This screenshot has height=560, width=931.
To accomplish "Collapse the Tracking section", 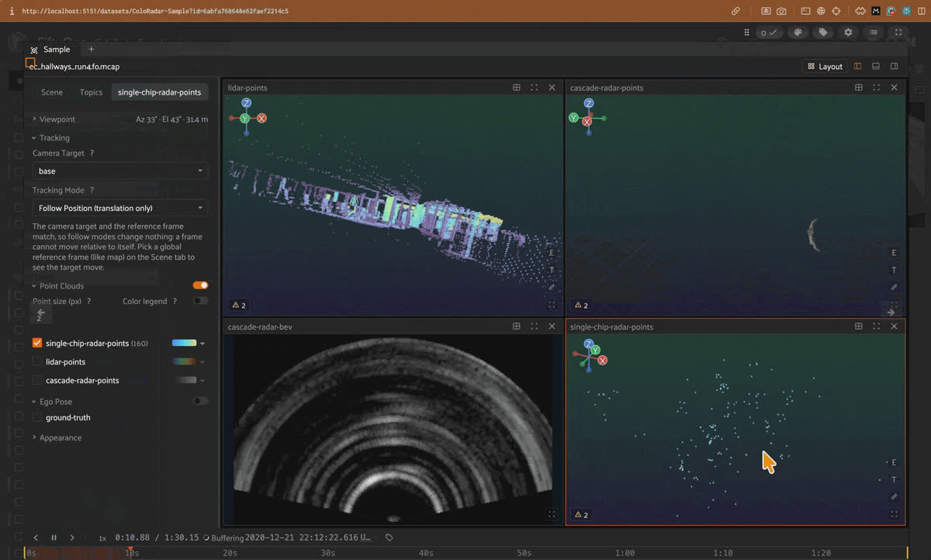I will click(50, 138).
